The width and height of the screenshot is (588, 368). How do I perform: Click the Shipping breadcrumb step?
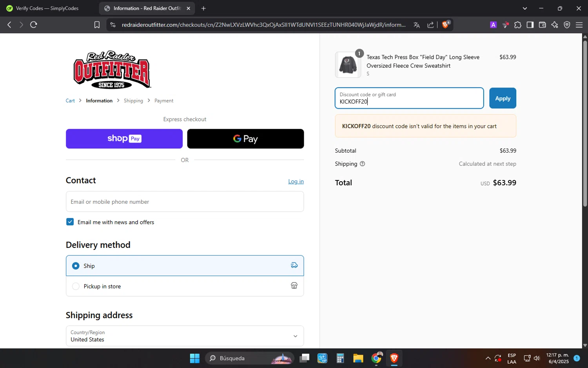(133, 101)
